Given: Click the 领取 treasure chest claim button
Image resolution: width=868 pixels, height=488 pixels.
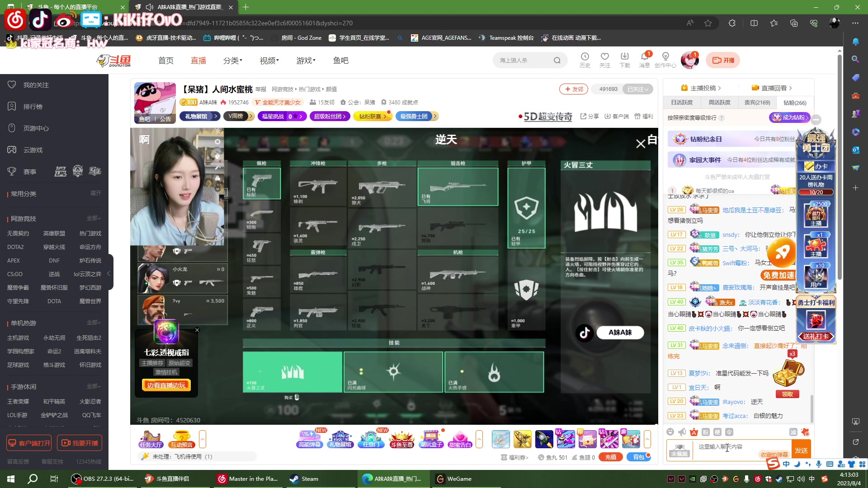Looking at the screenshot, I should (x=788, y=394).
